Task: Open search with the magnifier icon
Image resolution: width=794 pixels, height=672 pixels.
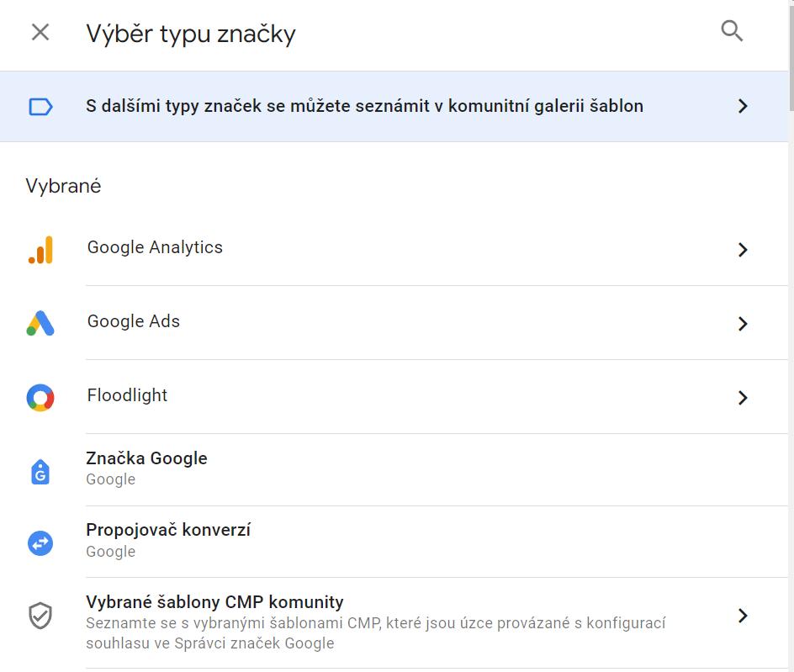Action: click(x=731, y=29)
